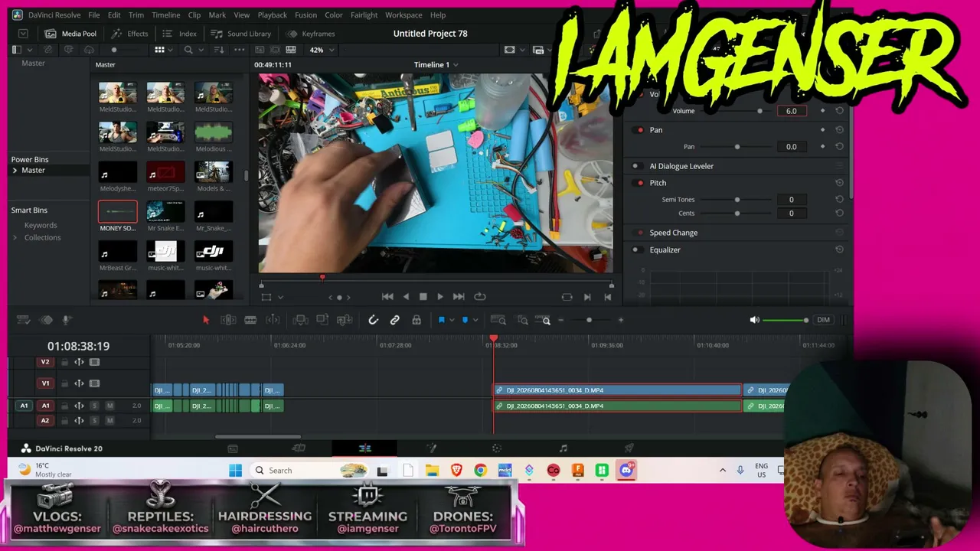This screenshot has width=980, height=551.
Task: Click the Volume value field showing 6.0
Action: click(791, 111)
